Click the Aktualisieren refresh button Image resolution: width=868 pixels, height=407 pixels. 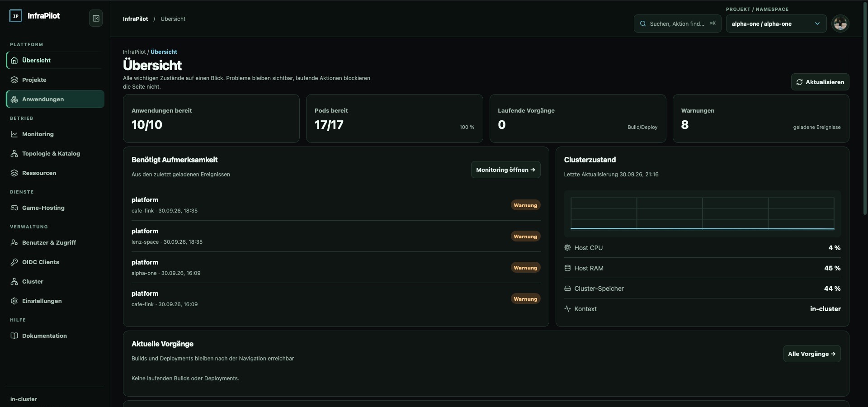pos(820,82)
